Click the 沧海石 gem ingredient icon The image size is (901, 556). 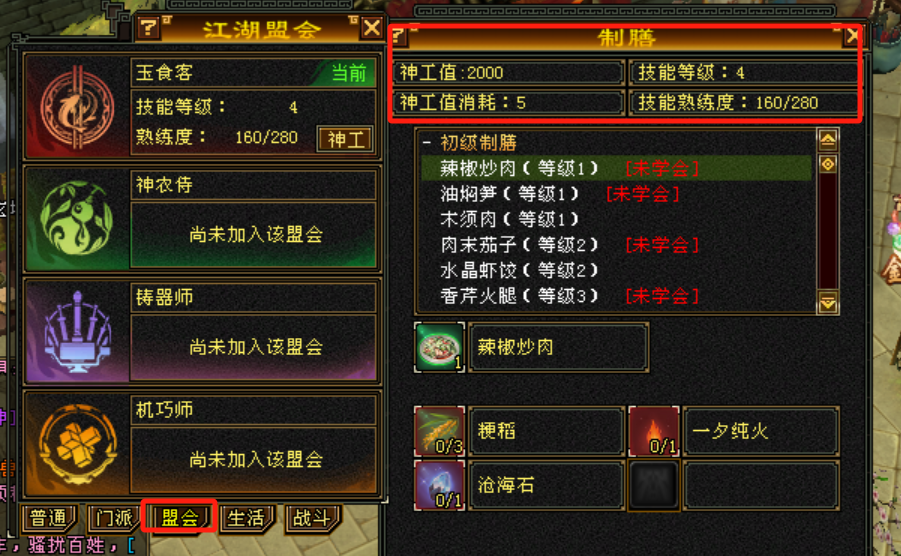click(439, 485)
